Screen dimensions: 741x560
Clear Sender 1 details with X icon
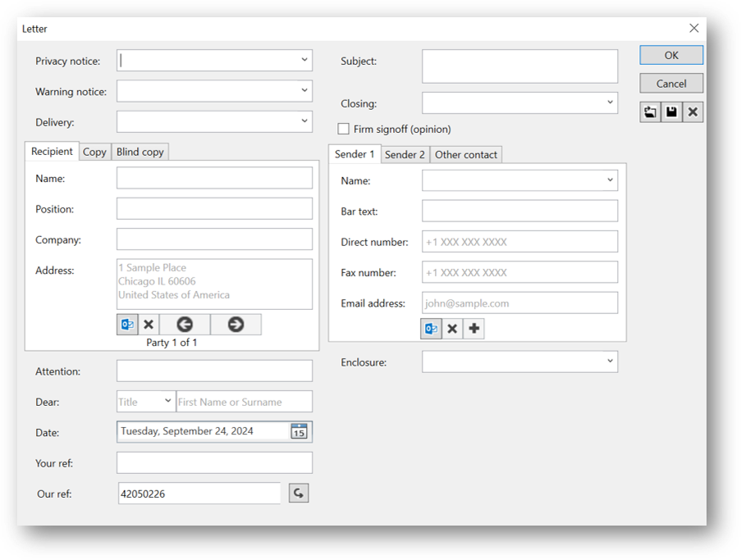pyautogui.click(x=452, y=329)
